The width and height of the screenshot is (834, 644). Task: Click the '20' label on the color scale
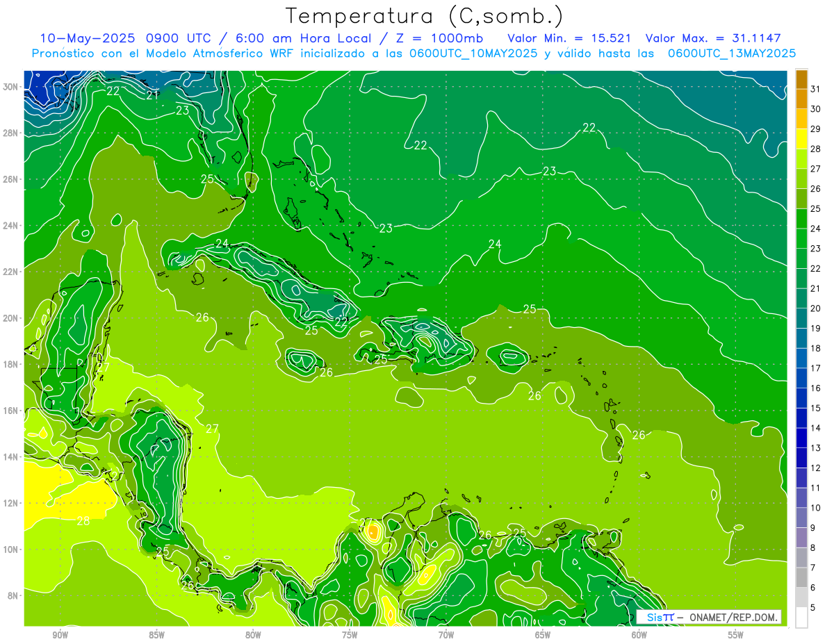816,308
